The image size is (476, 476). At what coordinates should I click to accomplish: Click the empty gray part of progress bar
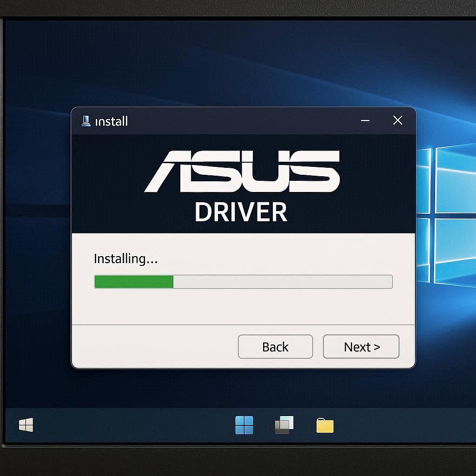coord(283,282)
